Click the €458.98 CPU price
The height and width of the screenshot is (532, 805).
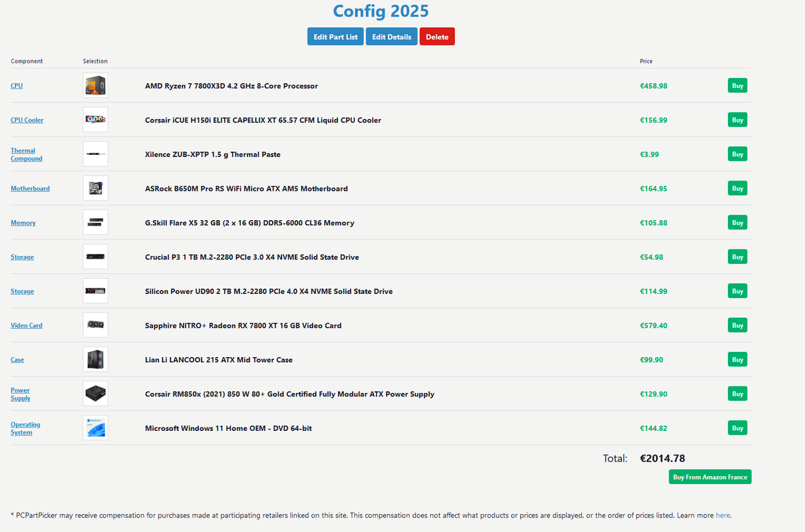click(654, 86)
